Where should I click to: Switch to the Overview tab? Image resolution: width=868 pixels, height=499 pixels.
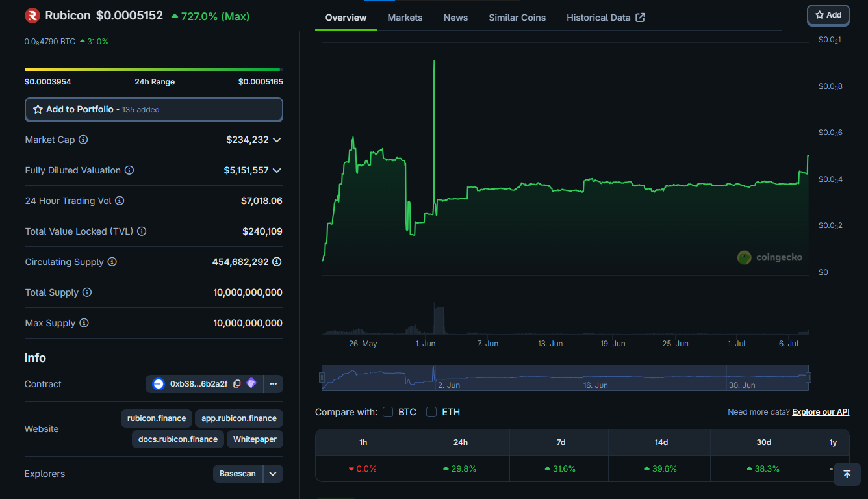[x=346, y=18]
